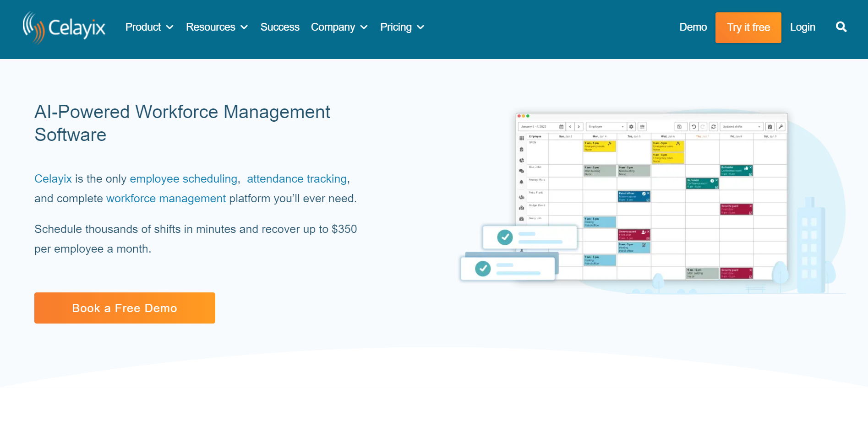The image size is (868, 421).
Task: Click the Book a Free Demo button
Action: tap(125, 308)
